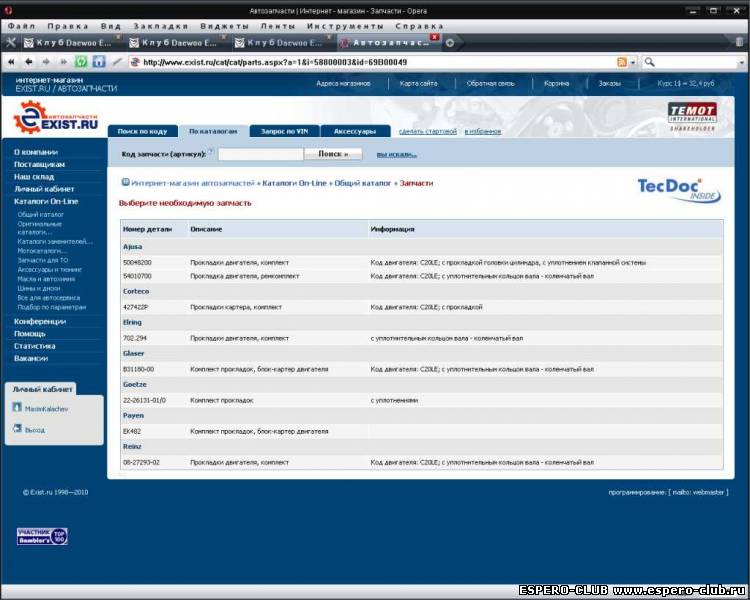The height and width of the screenshot is (600, 750).
Task: Open Общий каталог sidebar sublink
Action: tap(41, 214)
